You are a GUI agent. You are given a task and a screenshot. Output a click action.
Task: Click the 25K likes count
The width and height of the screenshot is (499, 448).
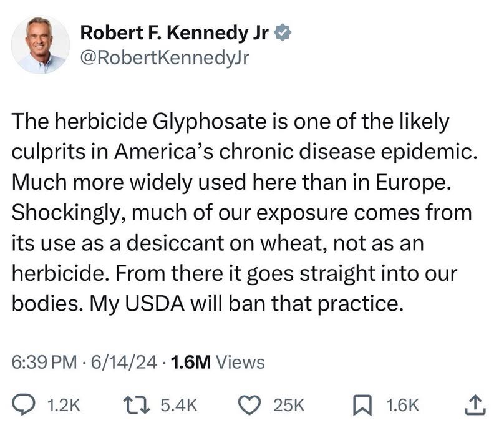[x=289, y=406]
